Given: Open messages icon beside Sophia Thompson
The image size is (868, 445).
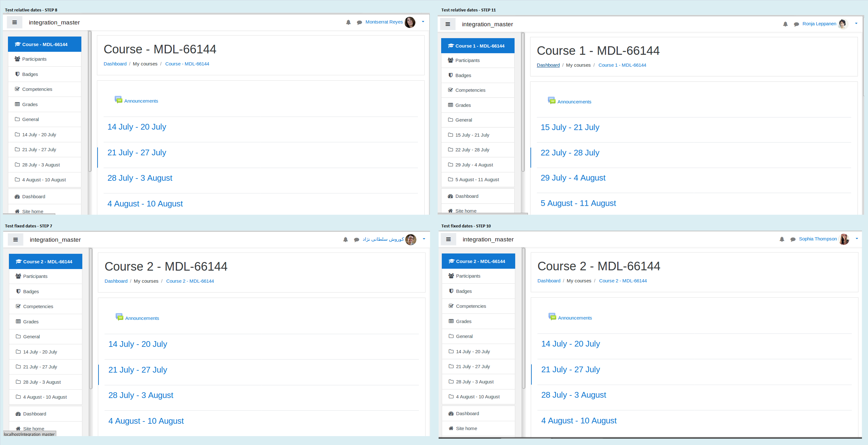Looking at the screenshot, I should pyautogui.click(x=793, y=239).
